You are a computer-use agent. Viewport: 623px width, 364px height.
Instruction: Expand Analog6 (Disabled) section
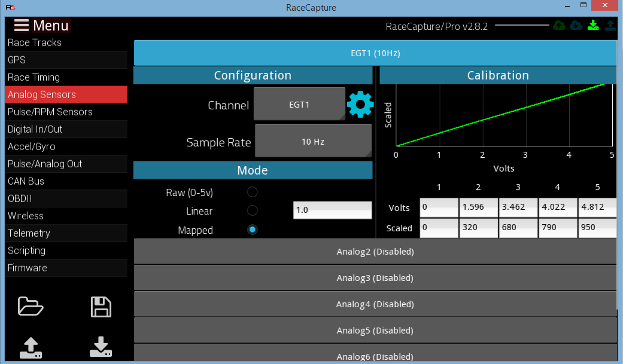pos(375,353)
